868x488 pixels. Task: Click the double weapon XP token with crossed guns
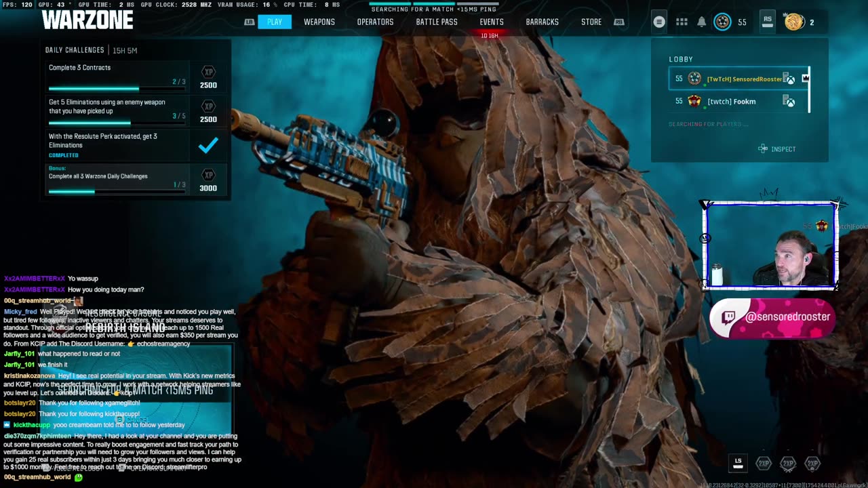point(788,464)
